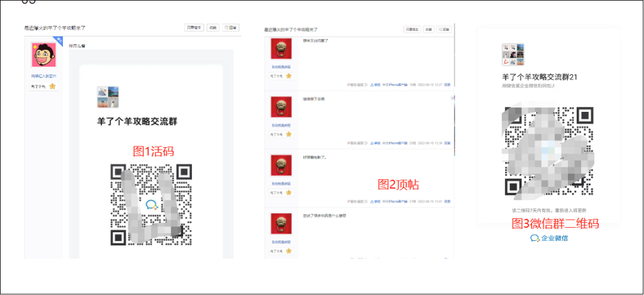The height and width of the screenshot is (295, 644).
Task: Click the heading 羊了个羊攻略交流群 in the posted image
Action: [x=137, y=121]
